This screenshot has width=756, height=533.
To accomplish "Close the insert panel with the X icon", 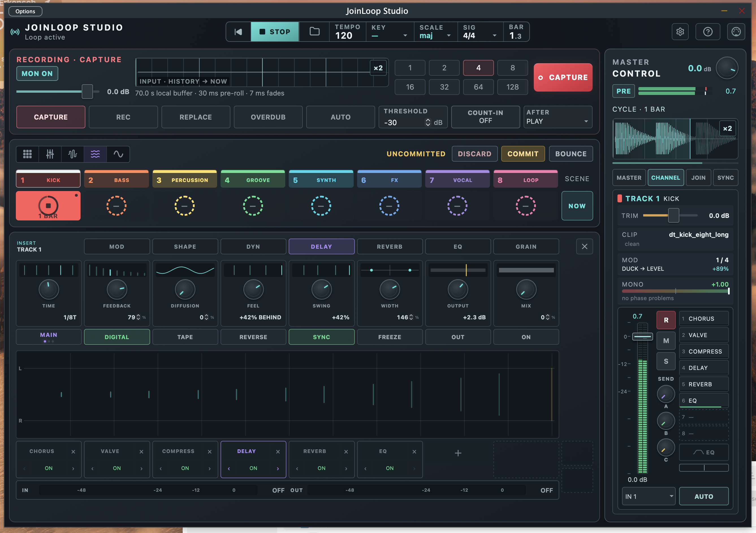I will [x=584, y=247].
